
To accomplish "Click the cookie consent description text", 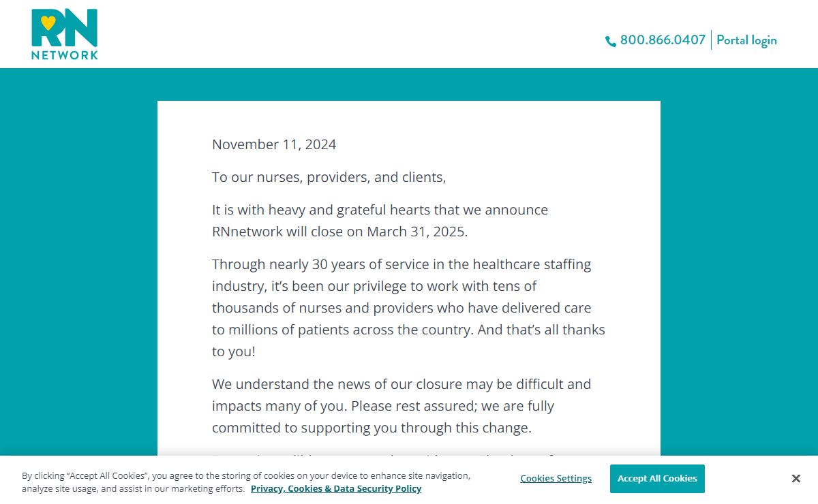I will (x=245, y=475).
